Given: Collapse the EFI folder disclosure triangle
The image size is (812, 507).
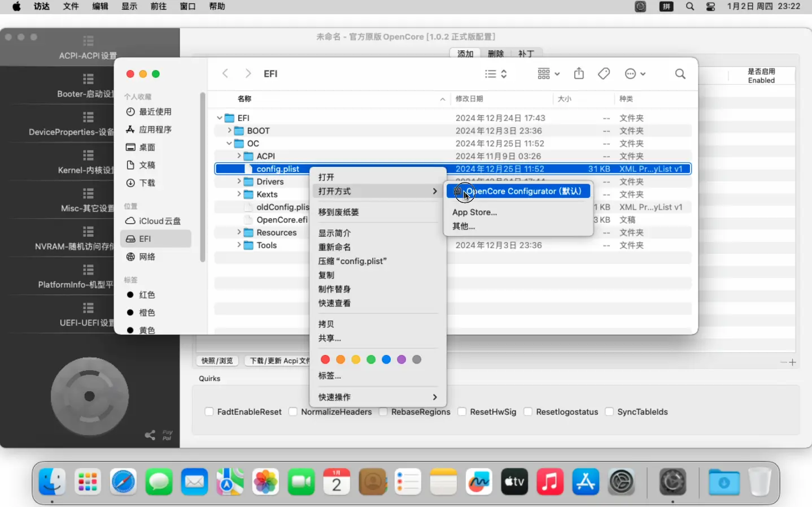Looking at the screenshot, I should pyautogui.click(x=220, y=118).
